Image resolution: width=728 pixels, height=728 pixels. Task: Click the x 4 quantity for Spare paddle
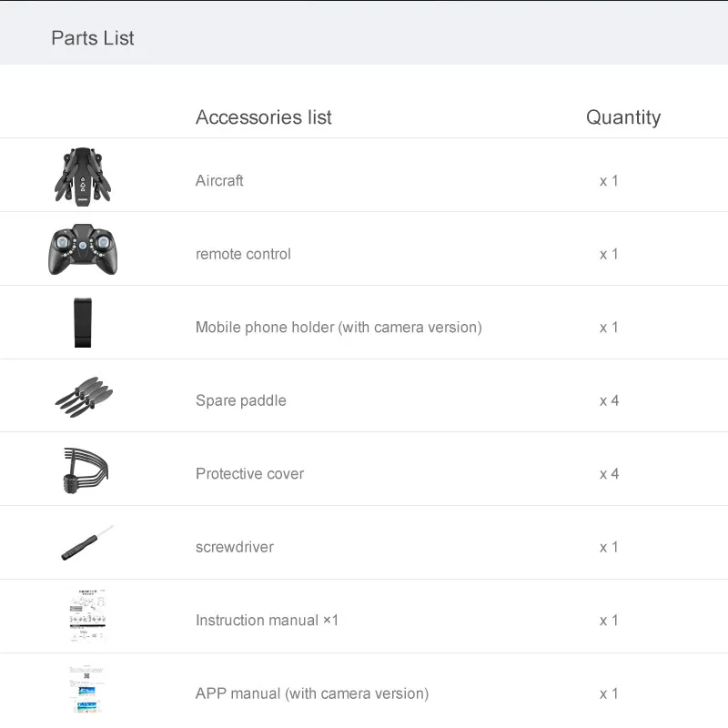pyautogui.click(x=609, y=400)
